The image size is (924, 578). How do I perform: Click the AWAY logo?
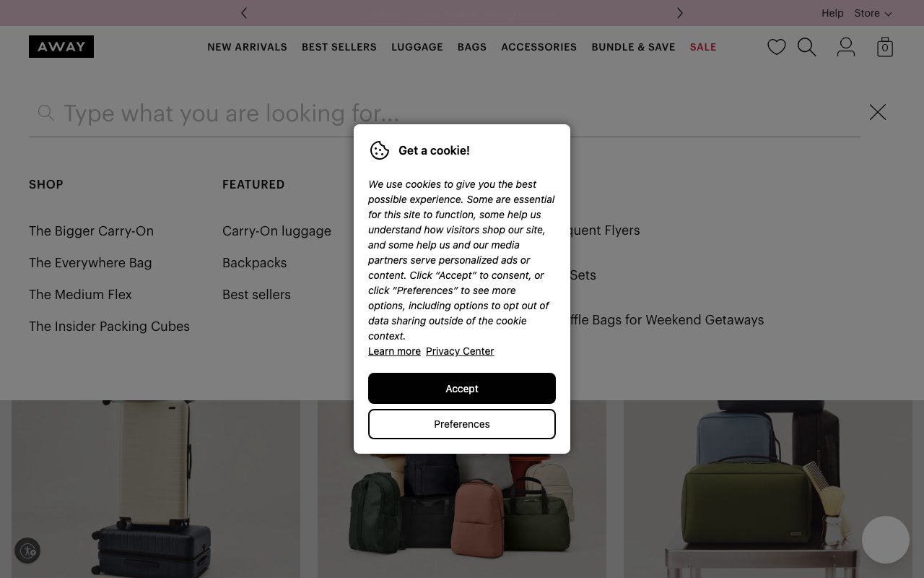tap(61, 47)
